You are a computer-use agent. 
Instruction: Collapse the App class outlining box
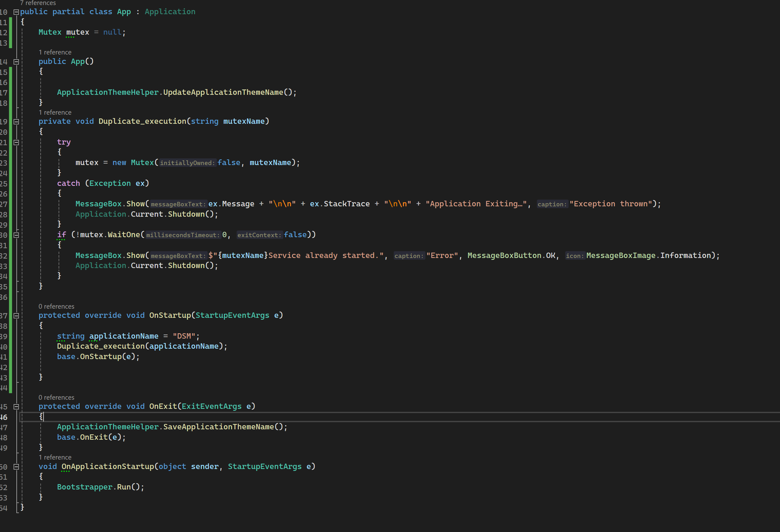16,12
